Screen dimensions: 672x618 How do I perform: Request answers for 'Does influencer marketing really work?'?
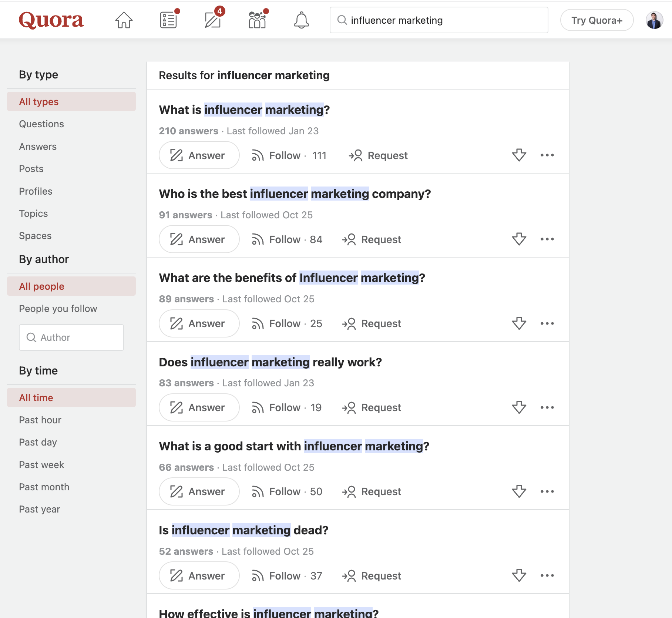[372, 407]
